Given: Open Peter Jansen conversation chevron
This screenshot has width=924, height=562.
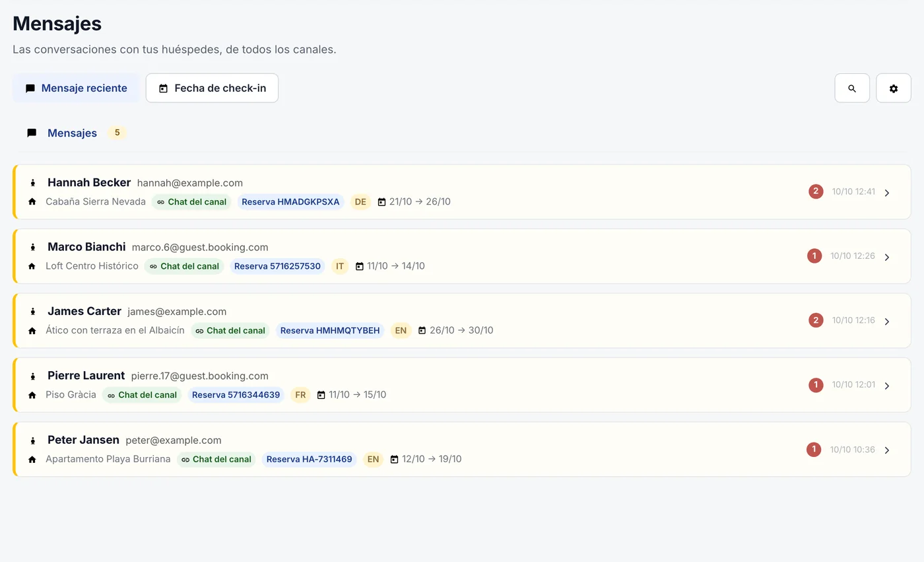Looking at the screenshot, I should point(887,450).
